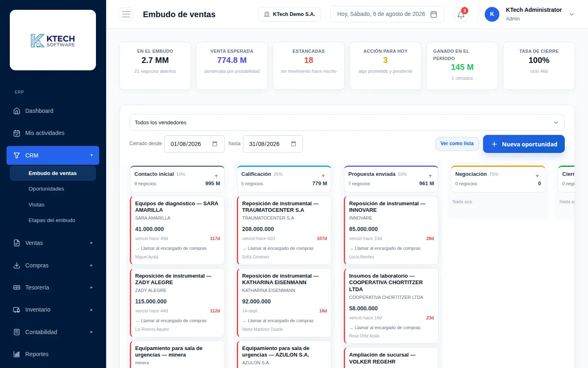Viewport: 588px width, 368px height.
Task: Expand the Tesorería menu arrow
Action: pos(91,287)
